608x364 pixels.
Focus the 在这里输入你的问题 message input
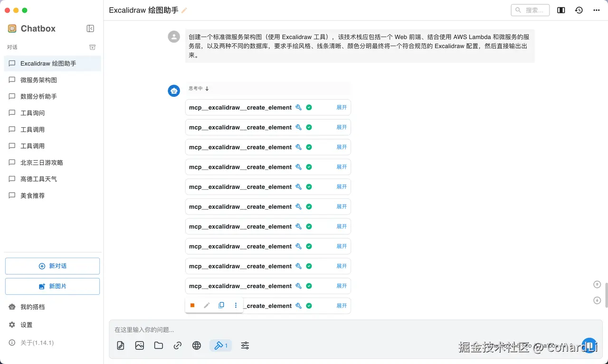[x=355, y=330]
